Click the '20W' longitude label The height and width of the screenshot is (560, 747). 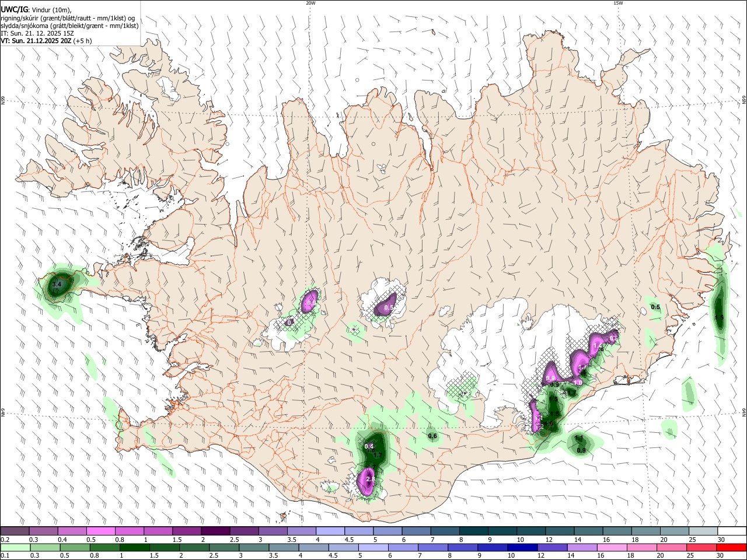310,3
